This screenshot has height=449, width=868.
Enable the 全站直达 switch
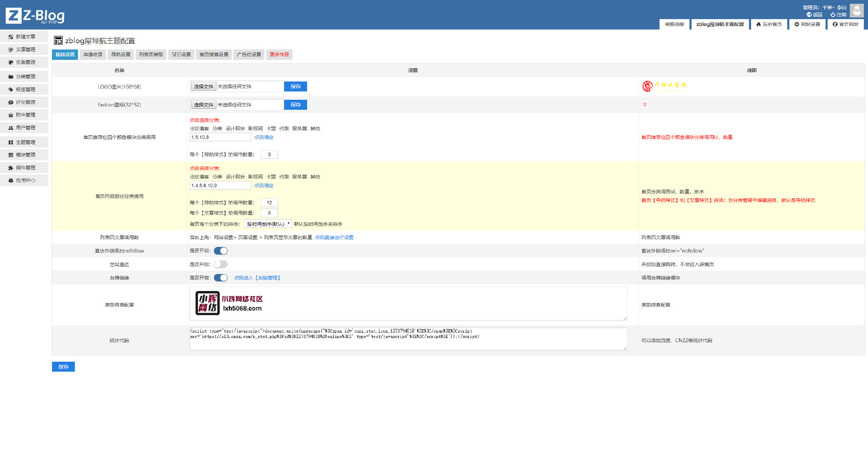point(221,264)
